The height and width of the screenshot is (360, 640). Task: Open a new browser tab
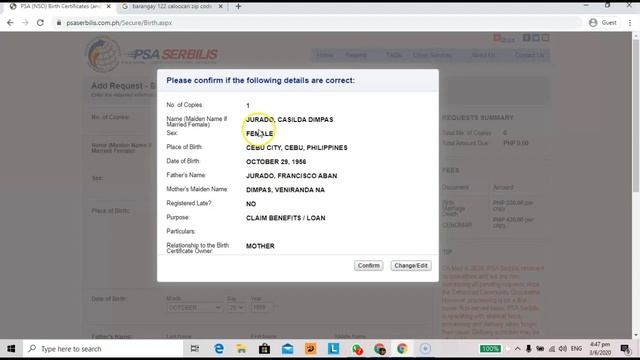point(238,7)
